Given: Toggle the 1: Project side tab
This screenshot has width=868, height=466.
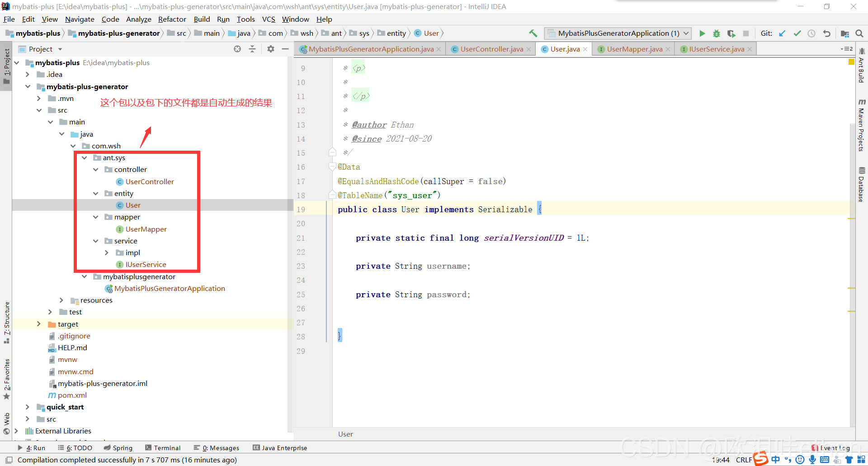Looking at the screenshot, I should click(x=6, y=66).
